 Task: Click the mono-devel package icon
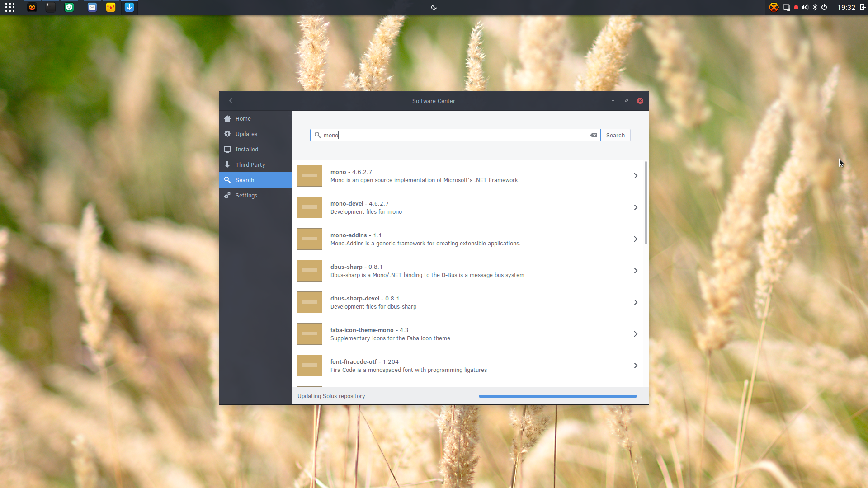(310, 207)
